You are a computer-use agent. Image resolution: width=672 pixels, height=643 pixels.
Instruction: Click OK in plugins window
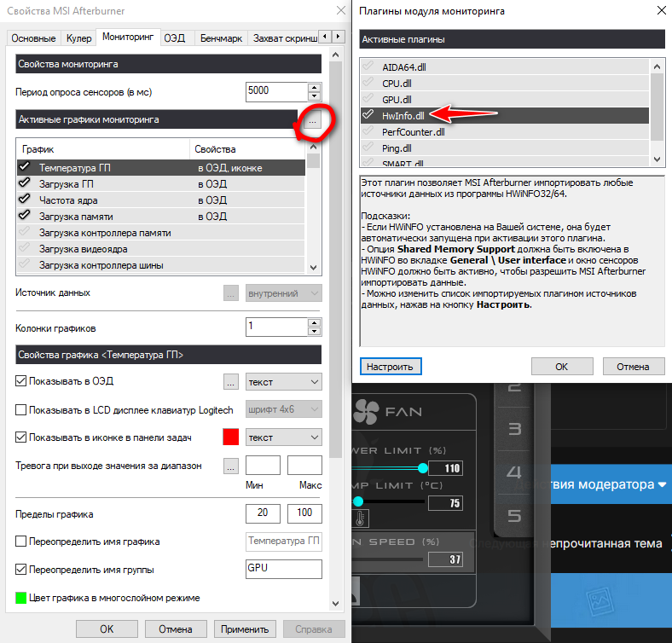coord(562,367)
